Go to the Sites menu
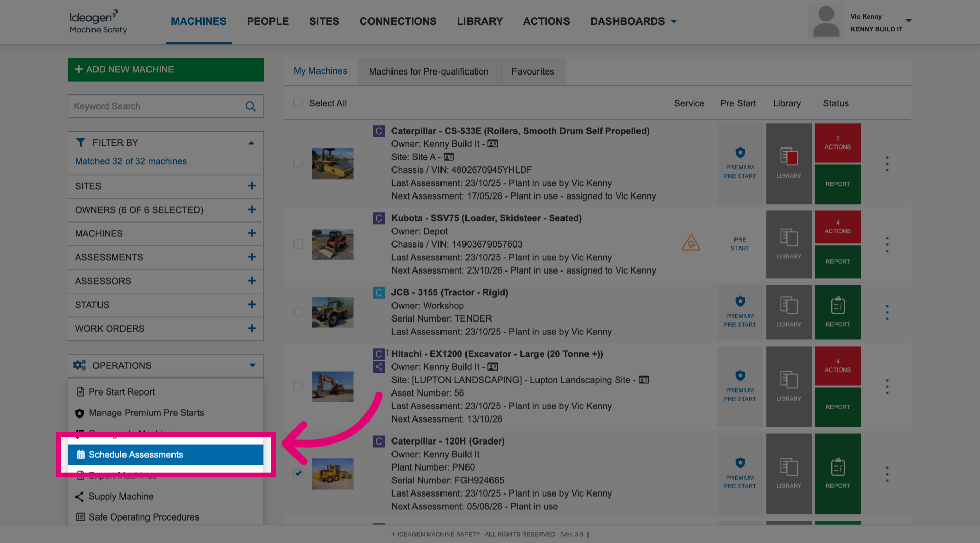 pos(324,21)
